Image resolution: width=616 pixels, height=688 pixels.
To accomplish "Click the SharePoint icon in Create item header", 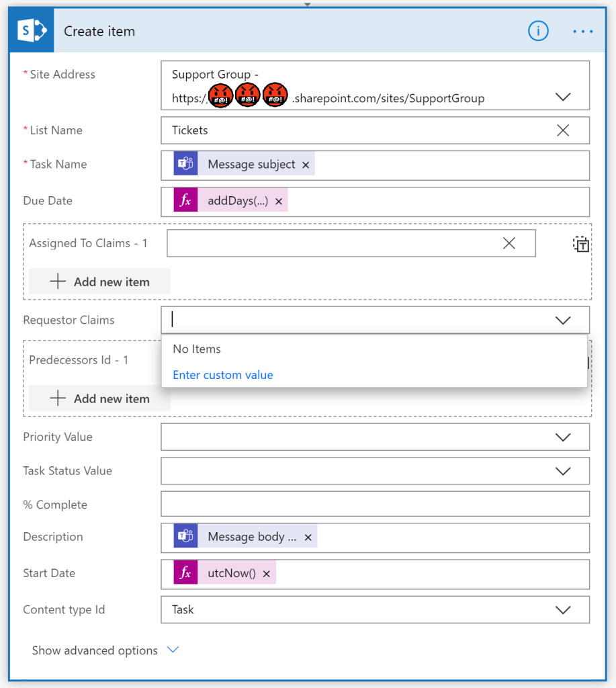I will tap(32, 31).
